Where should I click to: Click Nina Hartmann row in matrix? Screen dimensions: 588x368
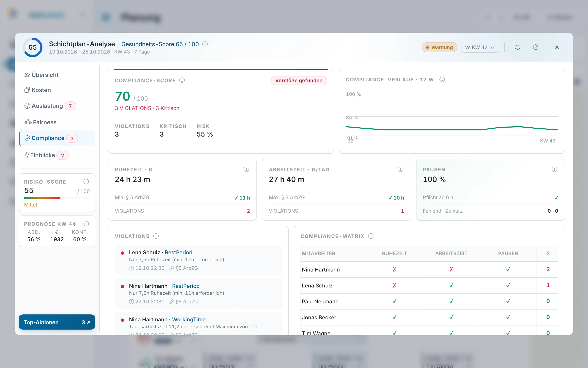(x=429, y=269)
